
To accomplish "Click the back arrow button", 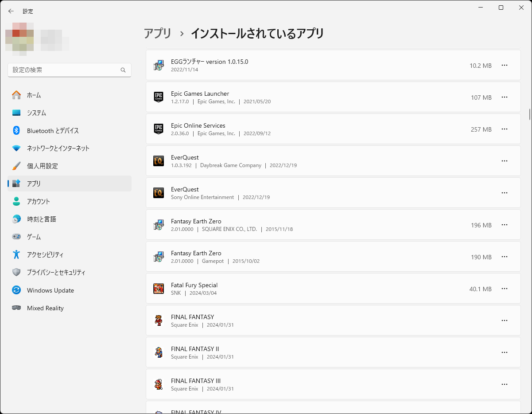I will tap(11, 11).
